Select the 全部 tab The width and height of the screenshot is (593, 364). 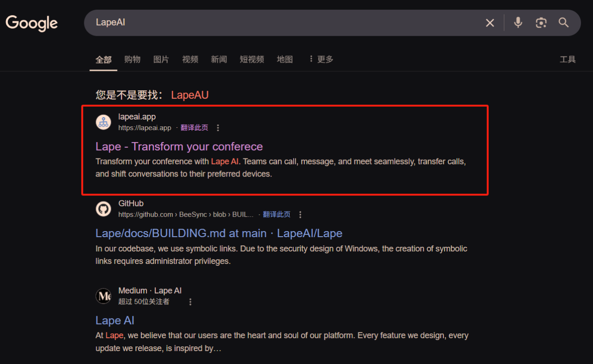tap(103, 59)
